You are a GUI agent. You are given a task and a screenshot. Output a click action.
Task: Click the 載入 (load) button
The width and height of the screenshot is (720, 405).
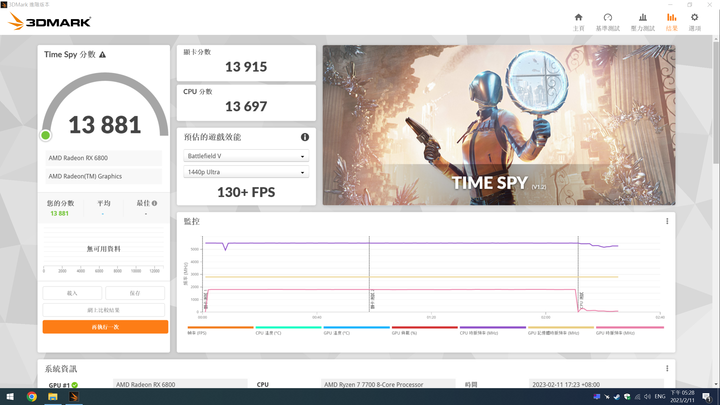[x=72, y=293]
